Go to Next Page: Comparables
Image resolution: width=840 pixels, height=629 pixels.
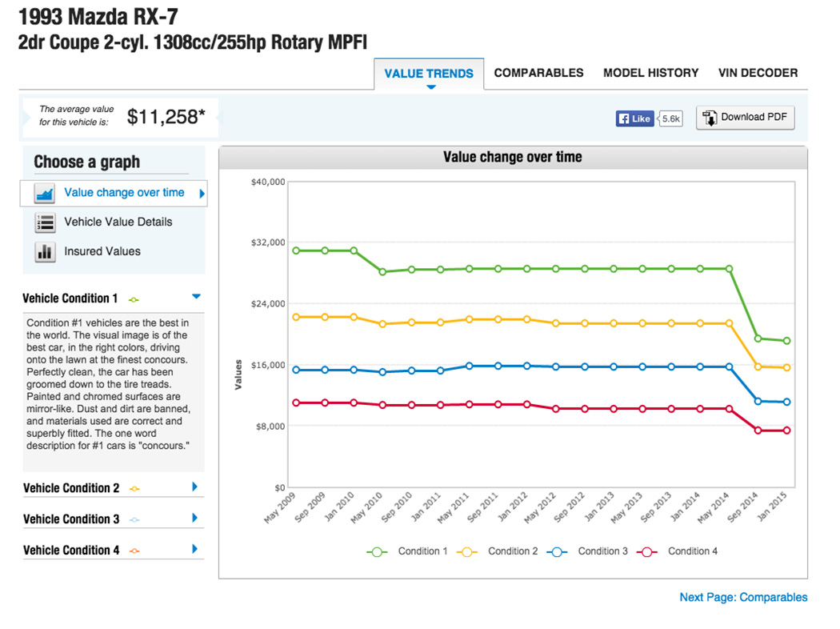[x=743, y=597]
